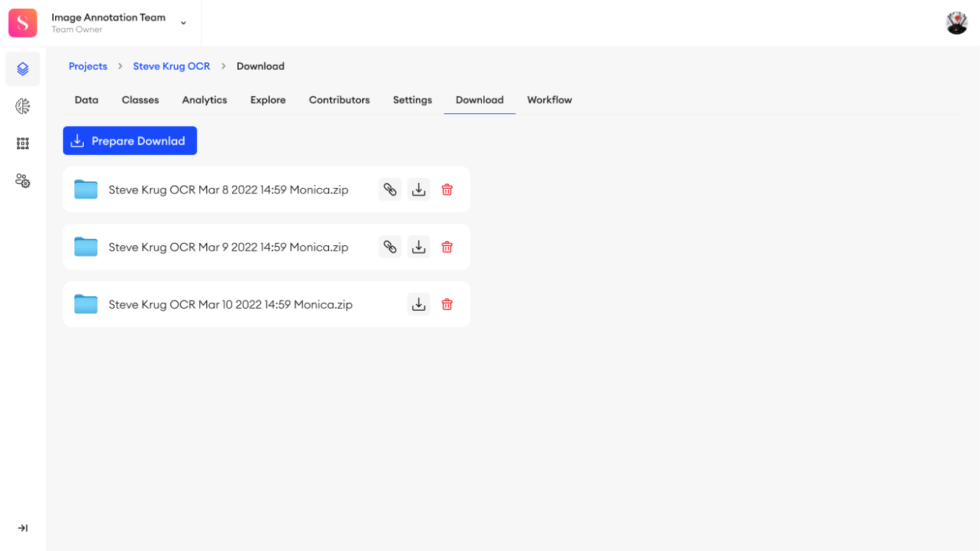Open the Analytics tab
Viewport: 980px width, 551px height.
pos(204,100)
